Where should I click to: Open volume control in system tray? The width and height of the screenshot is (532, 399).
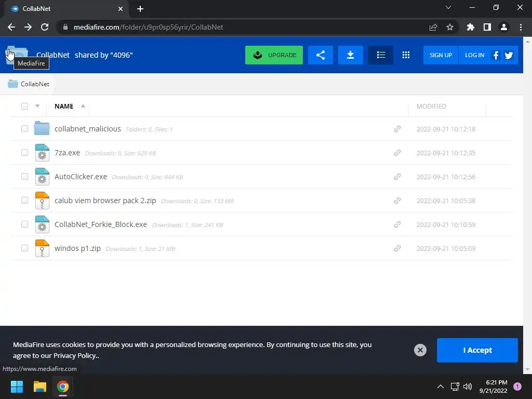point(468,387)
